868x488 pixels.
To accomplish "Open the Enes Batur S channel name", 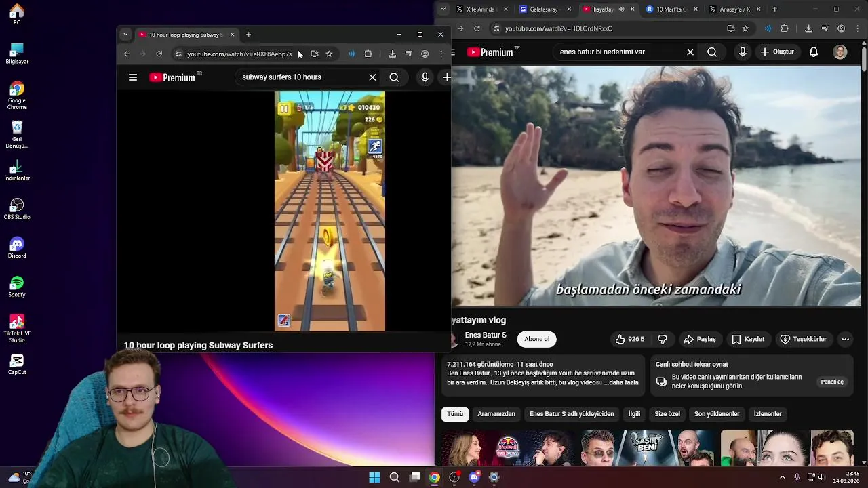I will tap(486, 335).
